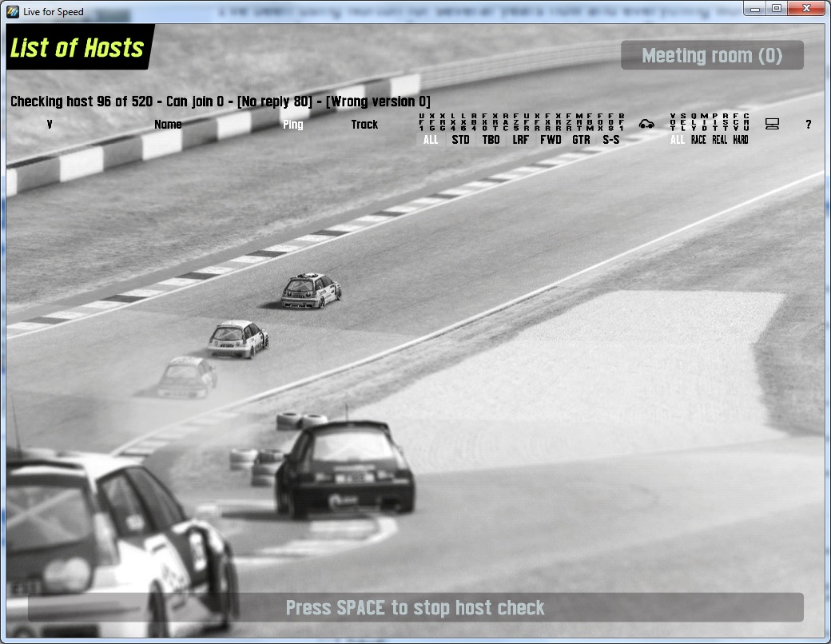831x644 pixels.
Task: Toggle the RAC car filter
Action: point(506,122)
